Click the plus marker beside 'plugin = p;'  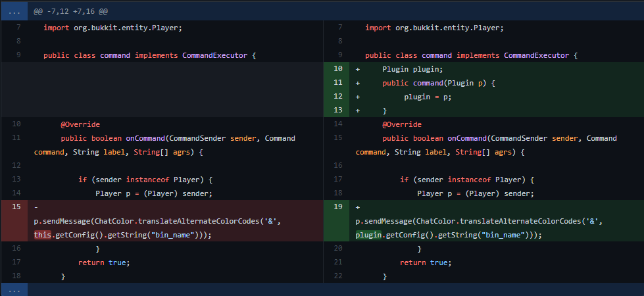click(x=359, y=97)
